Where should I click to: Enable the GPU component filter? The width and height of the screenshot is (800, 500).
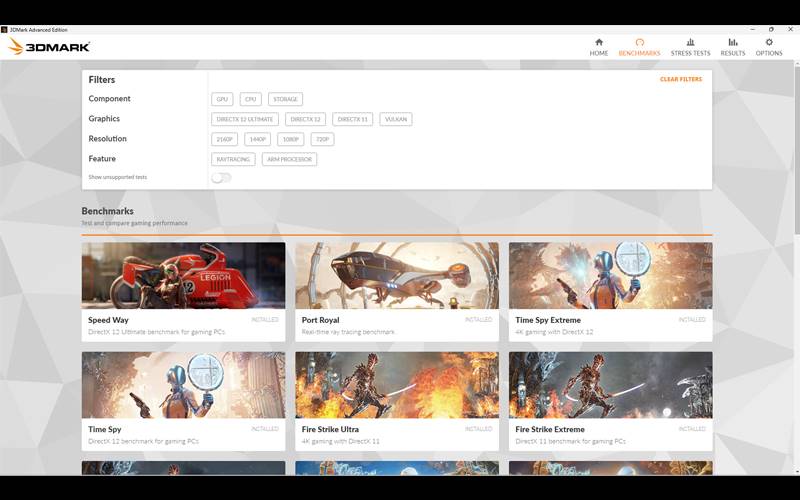point(222,99)
